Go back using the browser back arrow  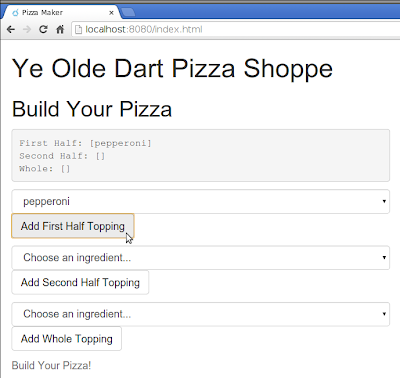click(x=11, y=29)
